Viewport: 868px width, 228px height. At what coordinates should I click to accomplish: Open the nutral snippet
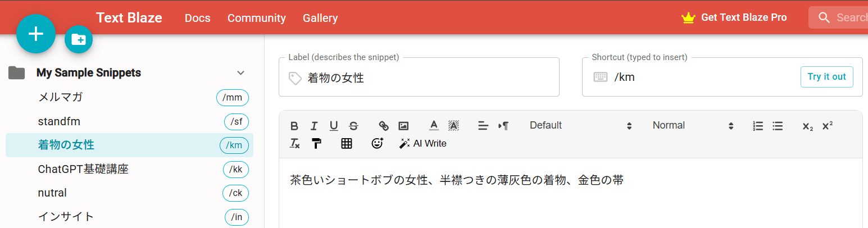click(52, 193)
